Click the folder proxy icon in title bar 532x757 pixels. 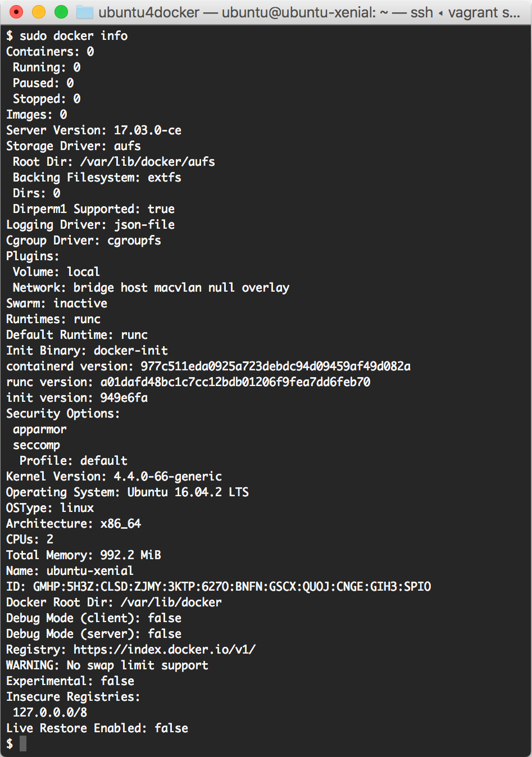84,12
